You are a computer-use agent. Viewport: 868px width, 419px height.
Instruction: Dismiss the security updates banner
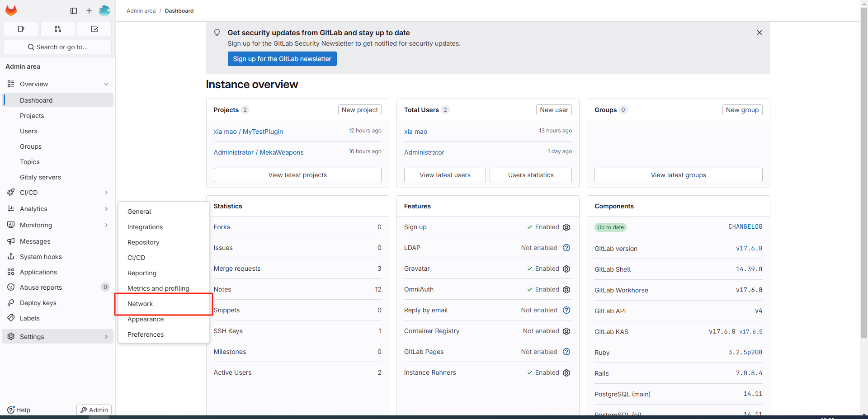click(x=759, y=33)
